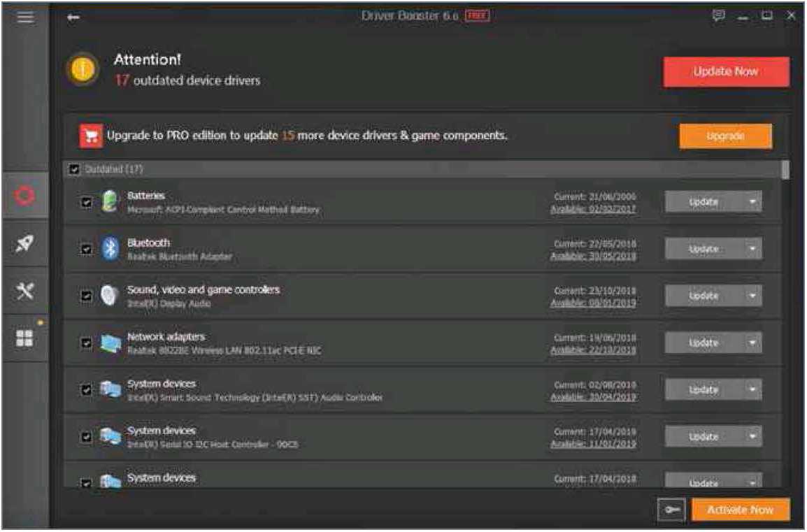Select the Microsoft ACPI-Compliant Control Method Battery text
This screenshot has width=807, height=532.
click(223, 210)
